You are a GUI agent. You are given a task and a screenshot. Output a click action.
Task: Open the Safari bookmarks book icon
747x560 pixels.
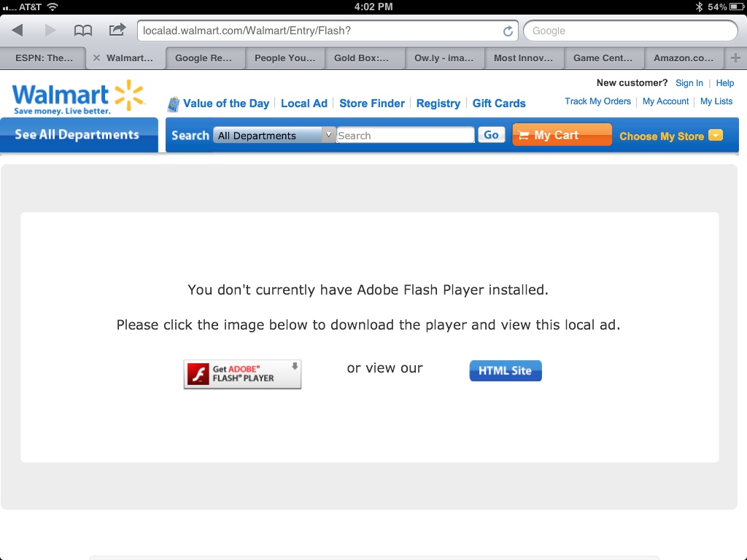point(83,31)
